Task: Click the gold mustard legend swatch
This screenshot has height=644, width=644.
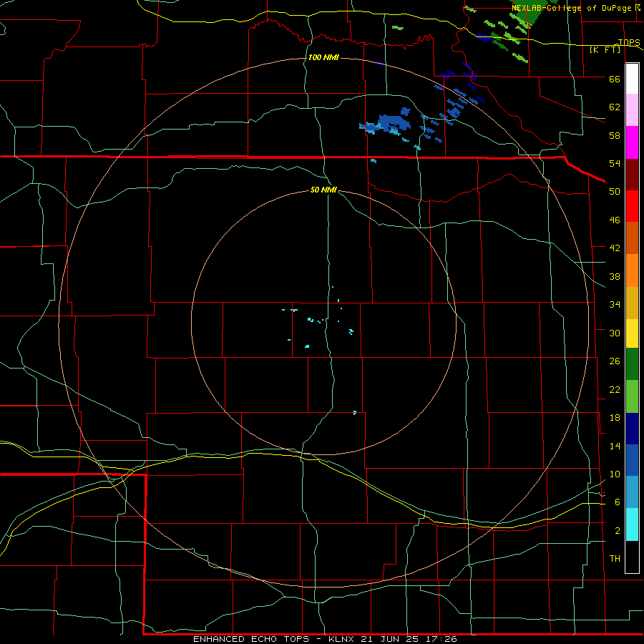Action: tap(632, 302)
